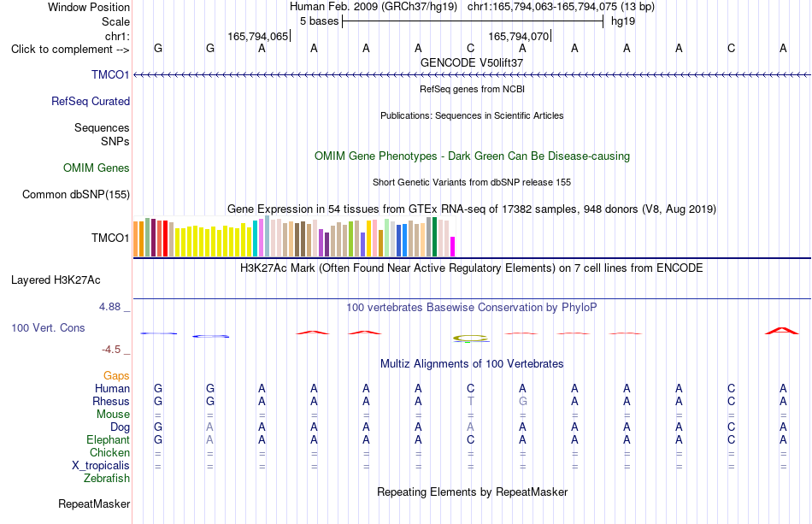Image resolution: width=812 pixels, height=524 pixels.
Task: Click the 4.88 PhyloP upper value
Action: point(109,307)
